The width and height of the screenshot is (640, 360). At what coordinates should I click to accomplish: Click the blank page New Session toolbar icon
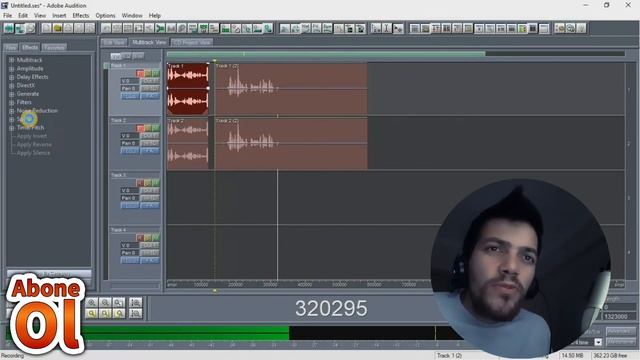click(47, 28)
